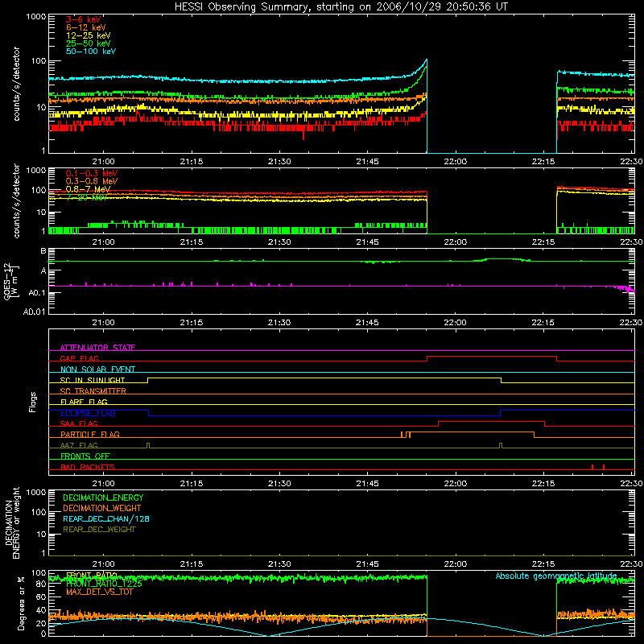Select the 25-50 keV legend label
Image resolution: width=644 pixels, height=644 pixels.
pos(89,43)
